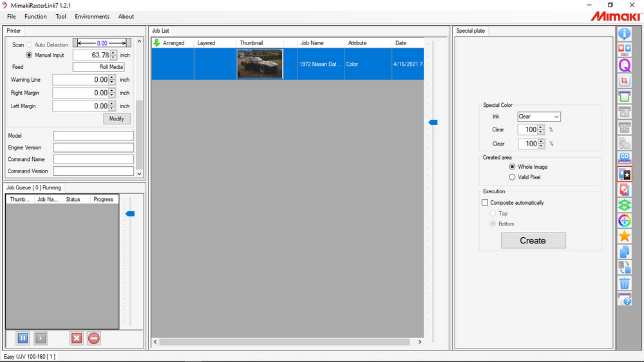Open the Function menu
The width and height of the screenshot is (644, 362).
coord(35,17)
